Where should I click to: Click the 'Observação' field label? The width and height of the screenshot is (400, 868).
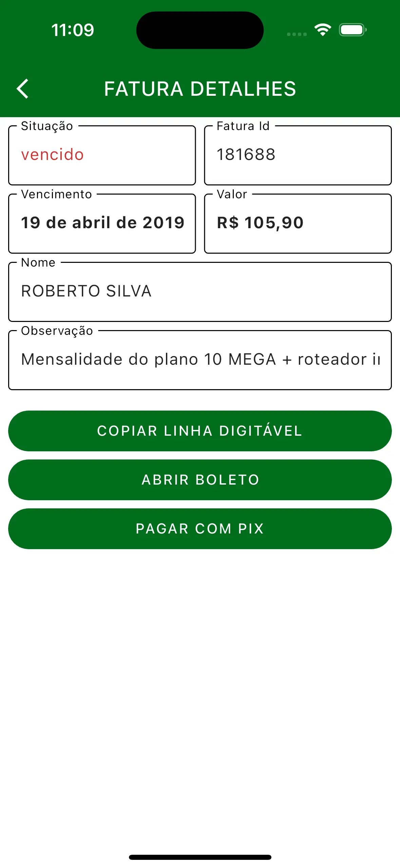(x=57, y=331)
